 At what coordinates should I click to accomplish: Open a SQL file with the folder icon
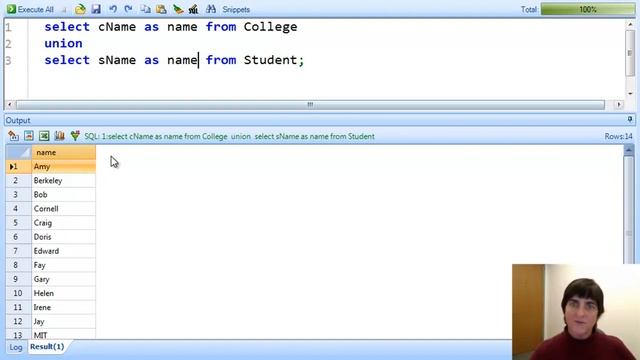pos(80,9)
